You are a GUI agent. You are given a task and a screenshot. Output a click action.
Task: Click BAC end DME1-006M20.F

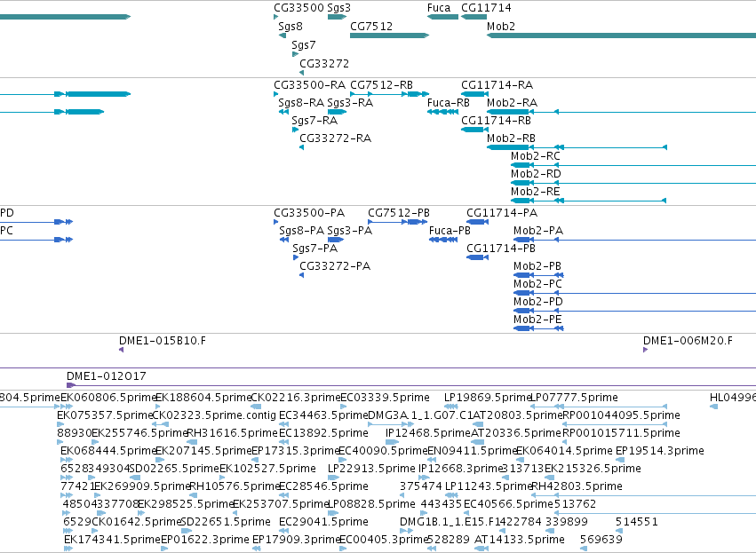pyautogui.click(x=688, y=341)
